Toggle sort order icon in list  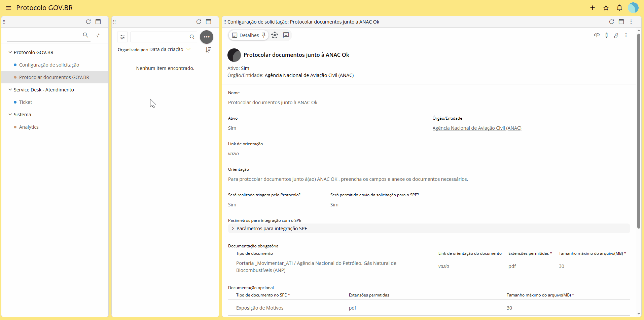coord(209,50)
